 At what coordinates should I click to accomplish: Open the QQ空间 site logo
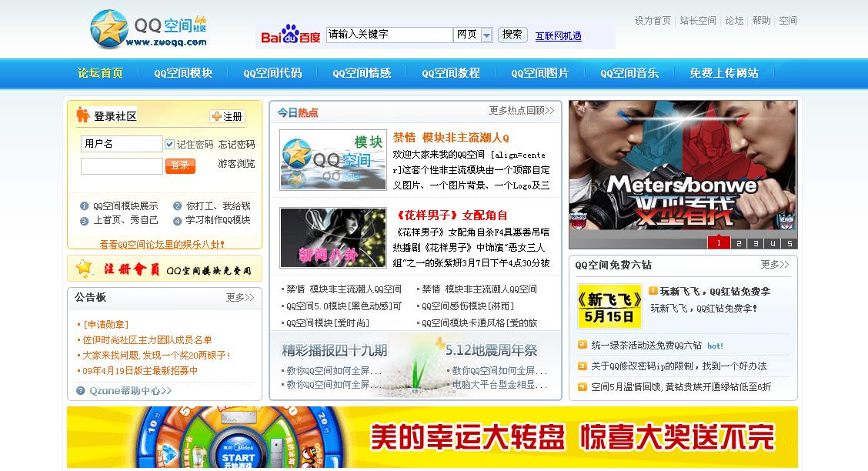pyautogui.click(x=148, y=28)
